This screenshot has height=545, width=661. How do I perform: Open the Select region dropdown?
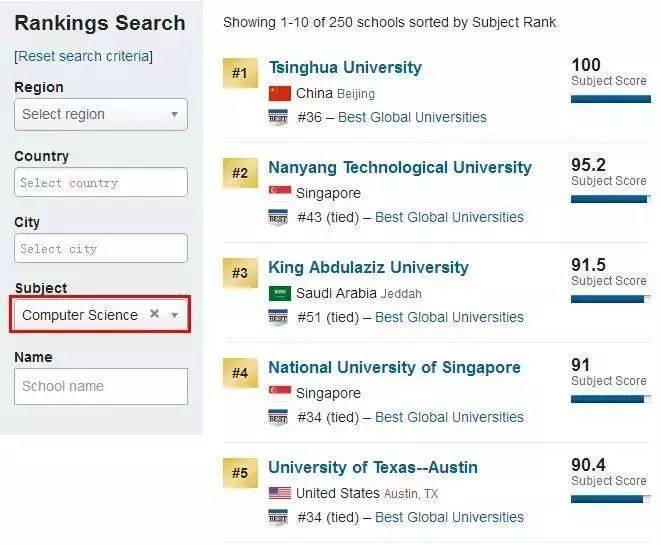tap(101, 114)
